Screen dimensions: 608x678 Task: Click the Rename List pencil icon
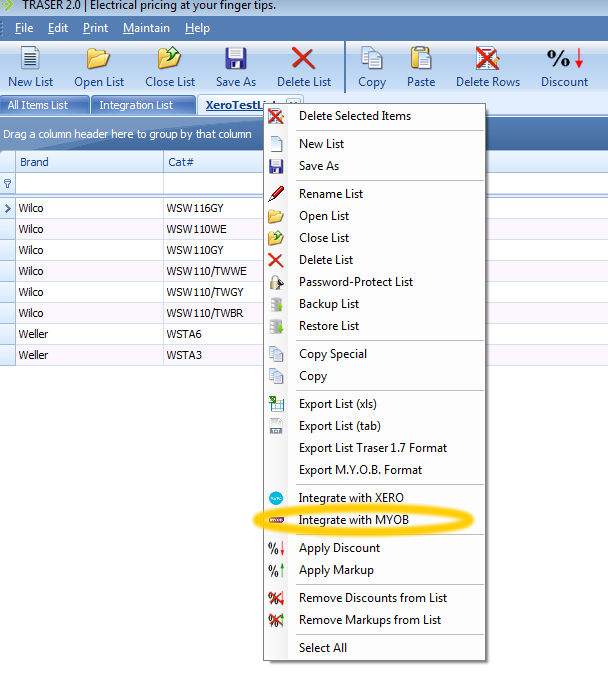(276, 194)
